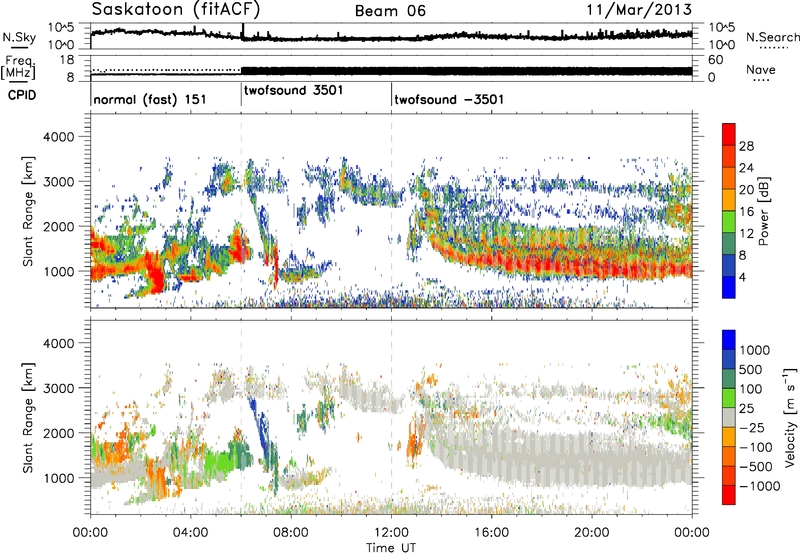Click the 'N.Search' legend label
This screenshot has width=800, height=554.
[x=772, y=37]
